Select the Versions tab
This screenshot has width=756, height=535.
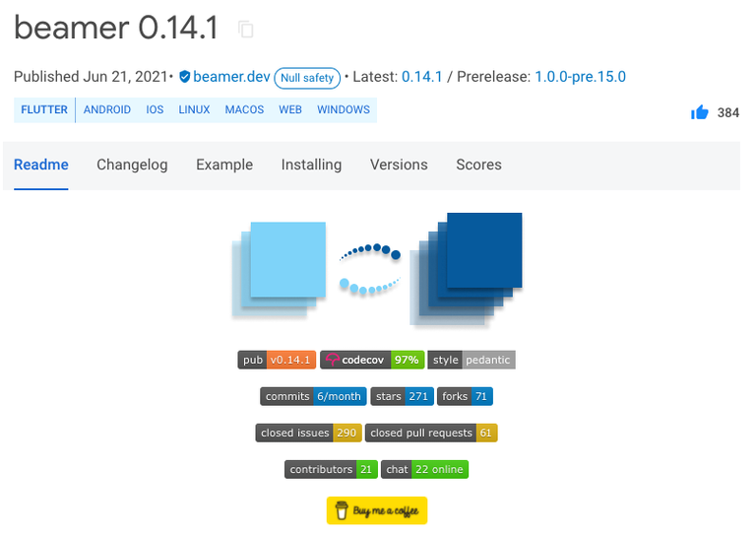tap(399, 165)
